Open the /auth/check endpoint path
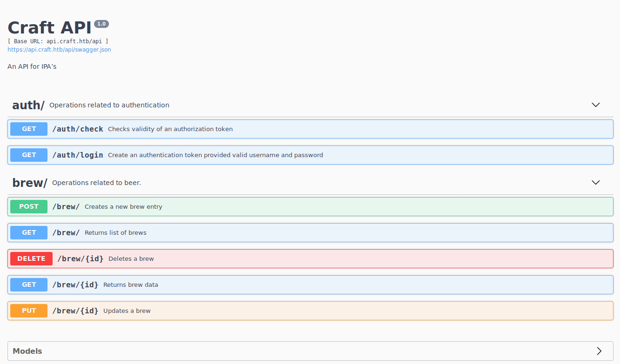 point(78,129)
